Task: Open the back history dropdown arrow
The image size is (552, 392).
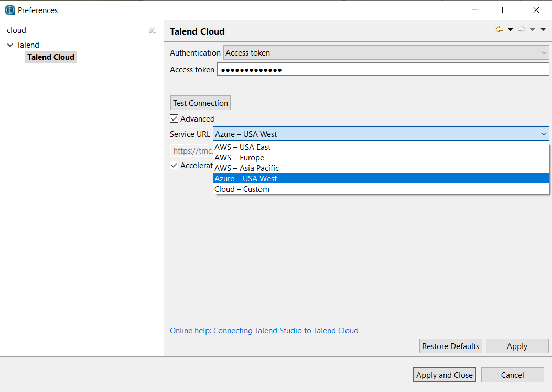Action: pos(511,30)
